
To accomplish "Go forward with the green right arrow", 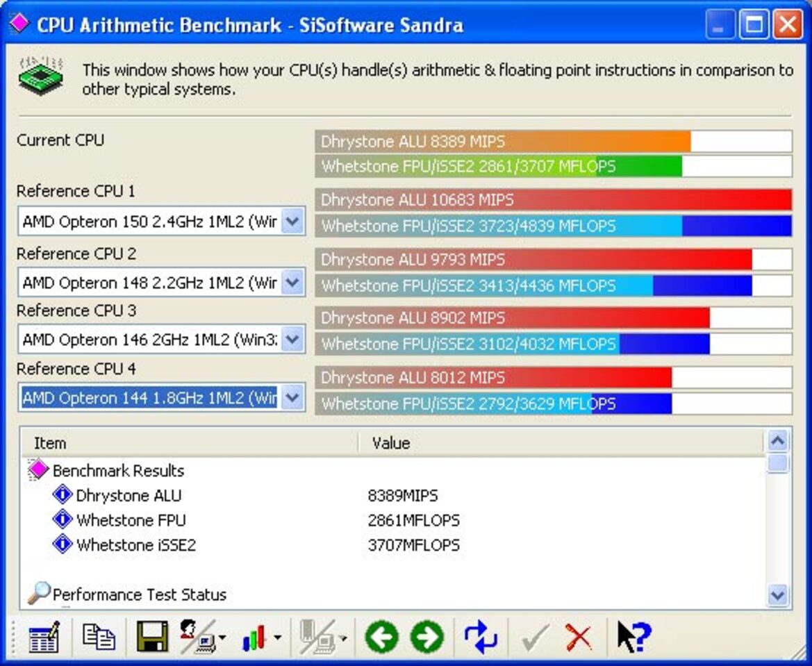I will click(427, 637).
